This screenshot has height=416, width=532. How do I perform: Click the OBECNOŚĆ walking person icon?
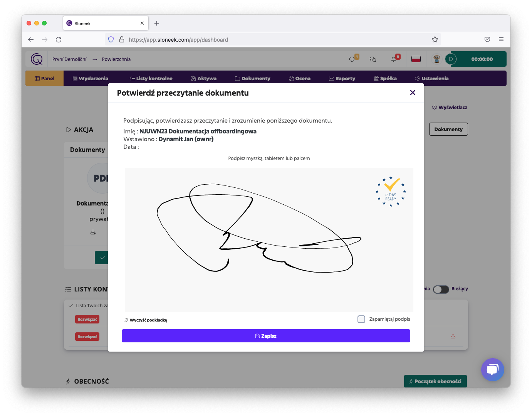coord(68,381)
